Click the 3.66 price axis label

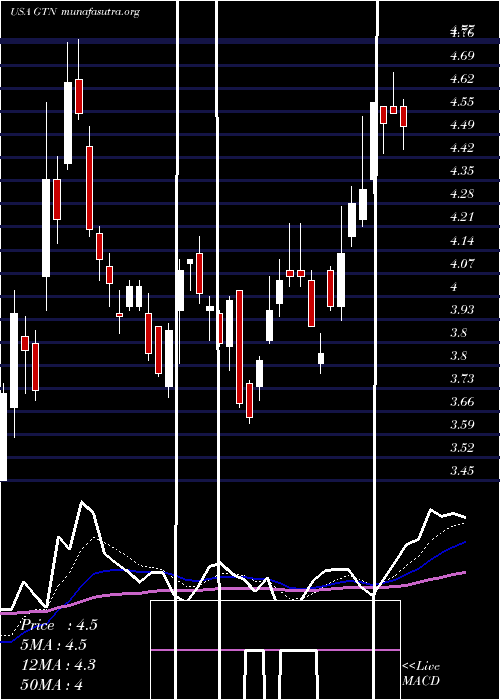462,402
